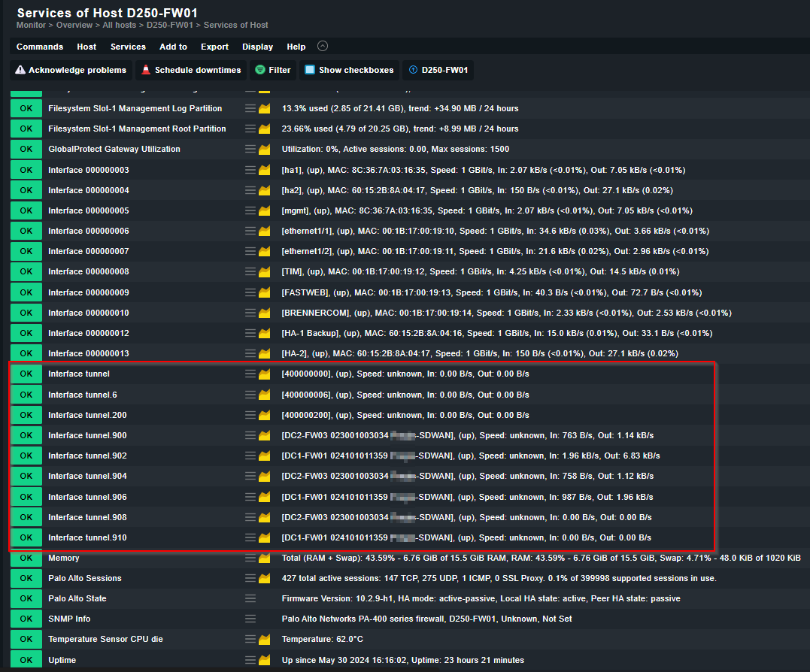Open action menu for Palo Alto State
Screen dimensions: 810x672
pyautogui.click(x=250, y=598)
